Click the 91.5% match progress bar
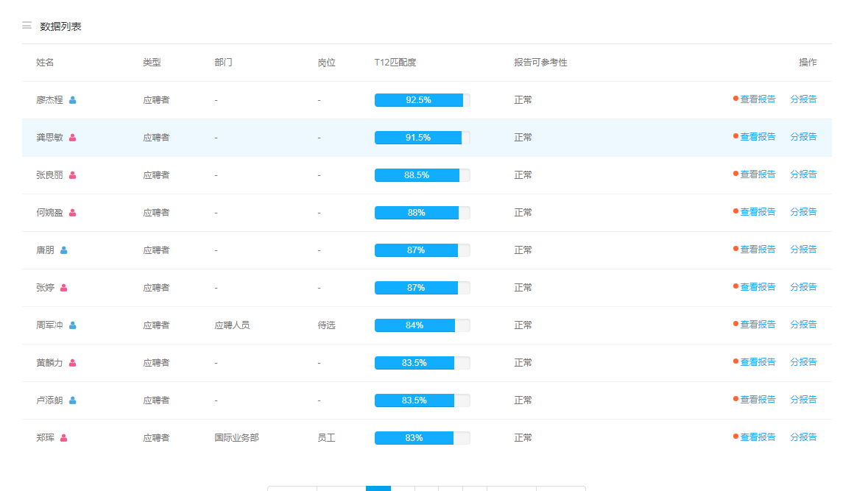This screenshot has width=868, height=491. point(423,138)
